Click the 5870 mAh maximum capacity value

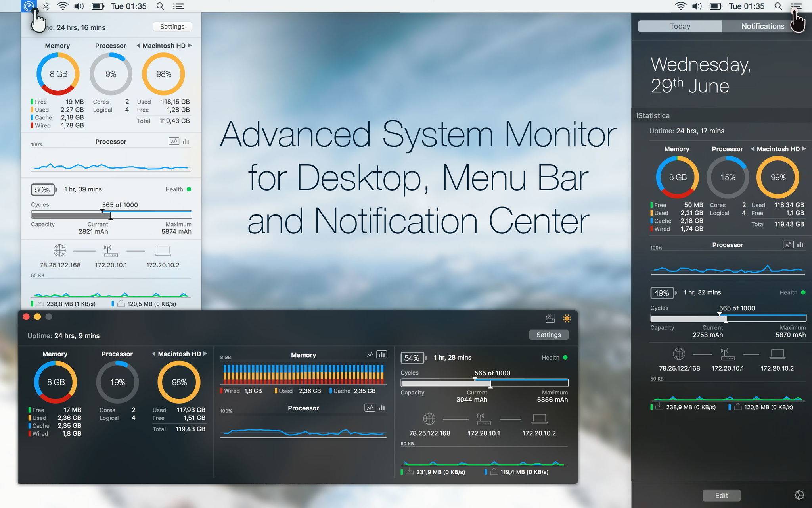[x=791, y=335]
